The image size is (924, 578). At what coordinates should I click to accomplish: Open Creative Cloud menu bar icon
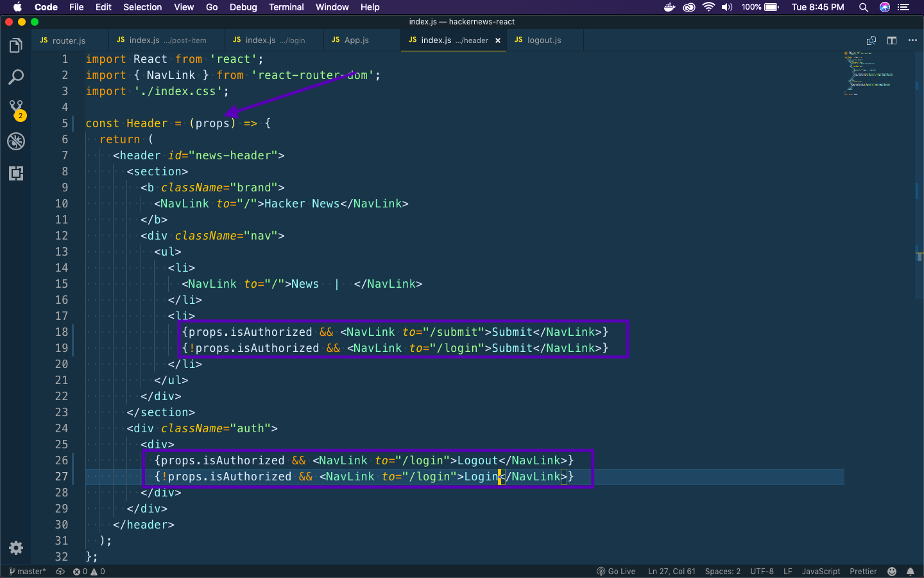pos(689,7)
